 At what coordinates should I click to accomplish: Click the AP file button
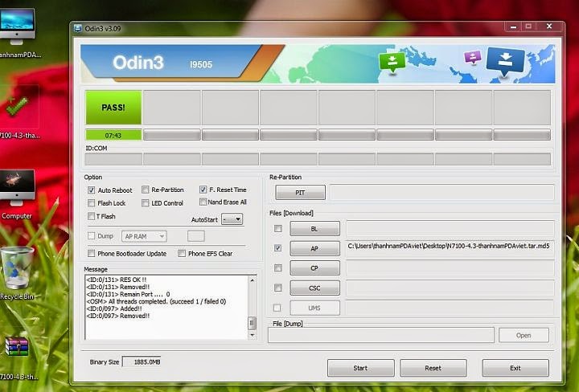pyautogui.click(x=314, y=248)
